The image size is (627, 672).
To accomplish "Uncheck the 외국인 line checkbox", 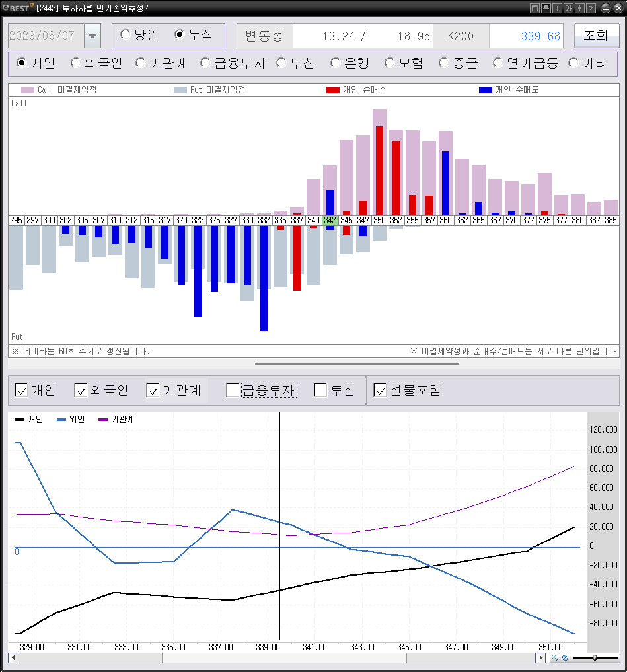I will (81, 390).
